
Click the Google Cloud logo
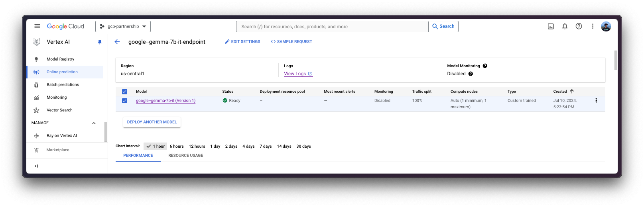coord(65,26)
